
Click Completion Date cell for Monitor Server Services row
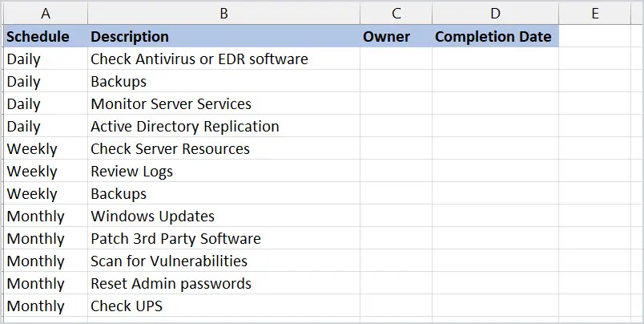[x=495, y=103]
